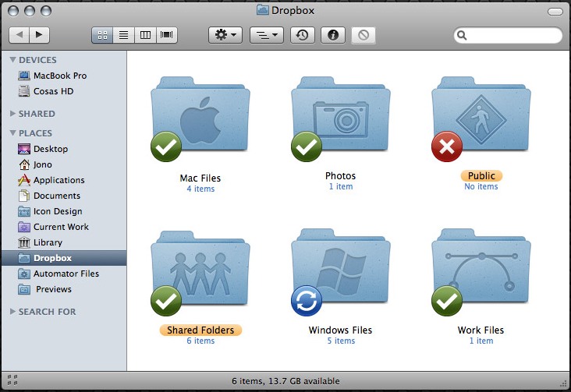Viewport: 571px width, 392px height.
Task: Click the search magnifier icon
Action: [462, 35]
